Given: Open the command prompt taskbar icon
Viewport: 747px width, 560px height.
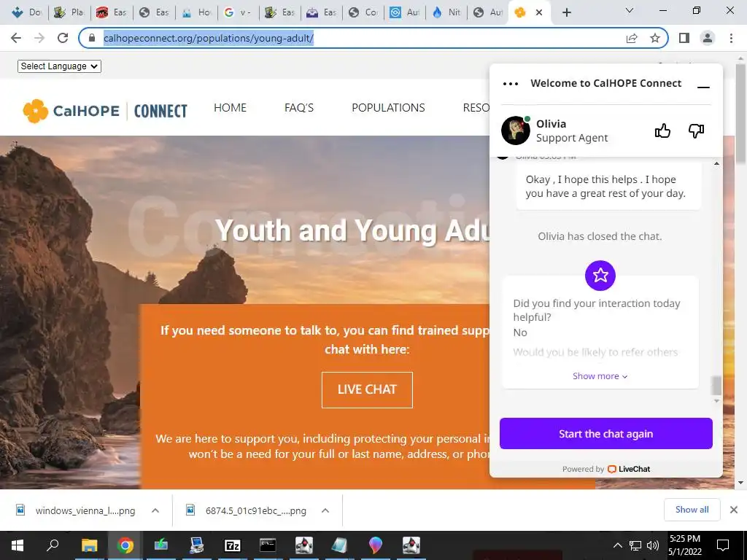Looking at the screenshot, I should point(268,545).
